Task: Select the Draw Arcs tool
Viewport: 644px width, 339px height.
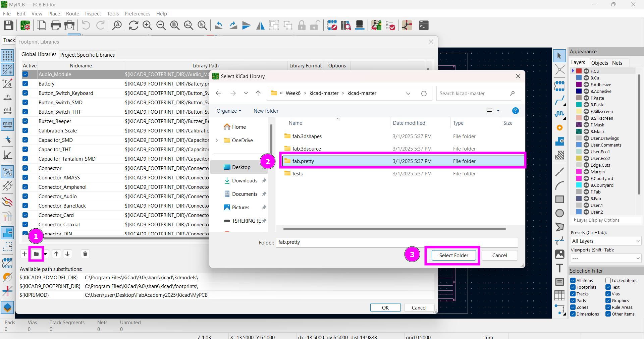Action: (x=559, y=185)
